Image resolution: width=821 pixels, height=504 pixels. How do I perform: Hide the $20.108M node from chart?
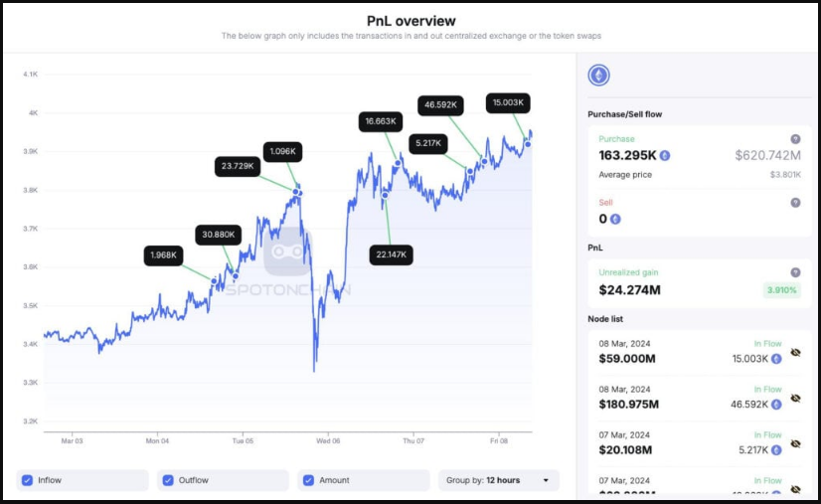point(795,443)
